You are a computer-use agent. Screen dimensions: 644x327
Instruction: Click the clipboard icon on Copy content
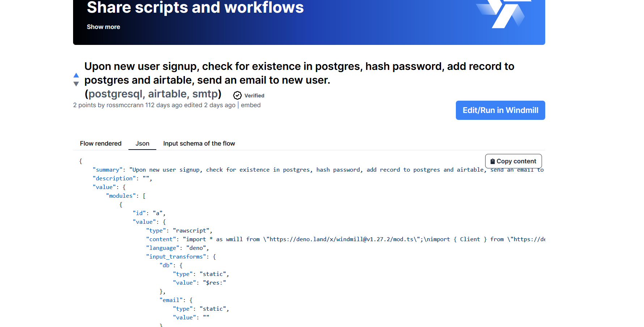(x=493, y=161)
